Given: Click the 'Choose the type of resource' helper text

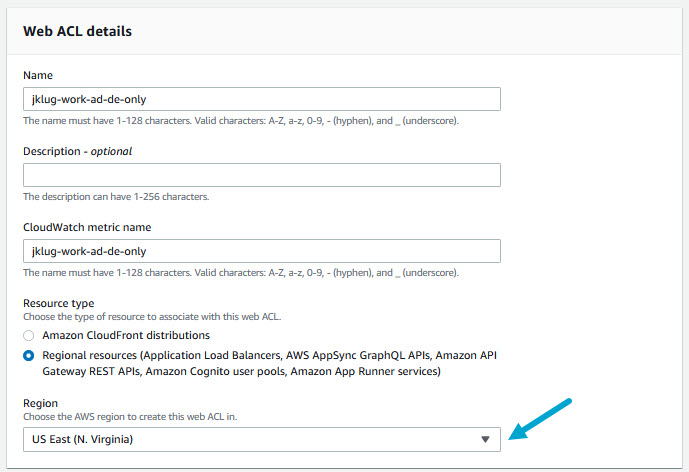Looking at the screenshot, I should [153, 317].
